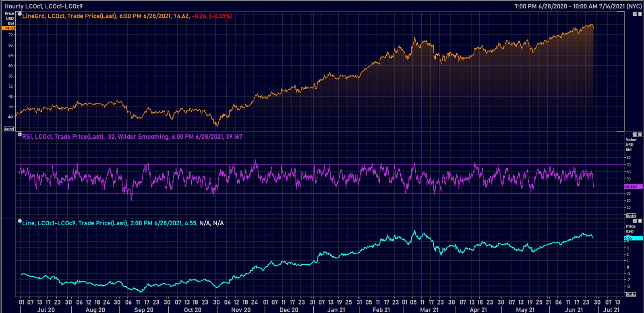Click the Jun 21 month label
The width and height of the screenshot is (644, 313).
click(x=574, y=310)
